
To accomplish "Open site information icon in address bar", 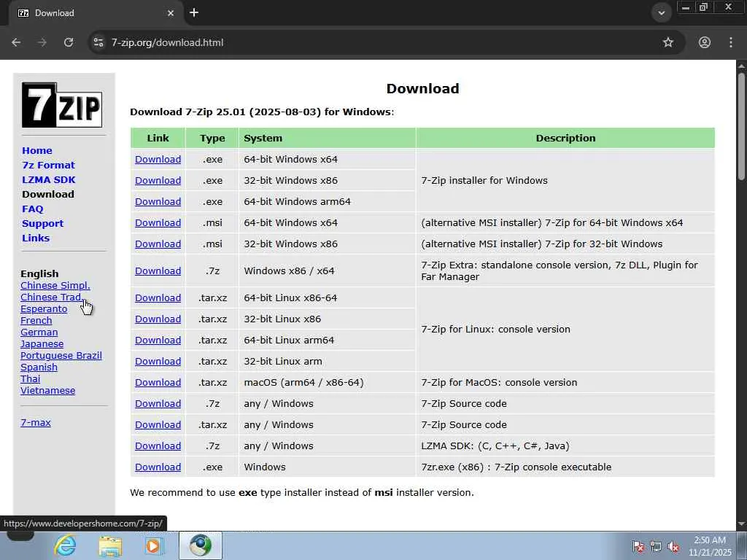I will tap(98, 42).
